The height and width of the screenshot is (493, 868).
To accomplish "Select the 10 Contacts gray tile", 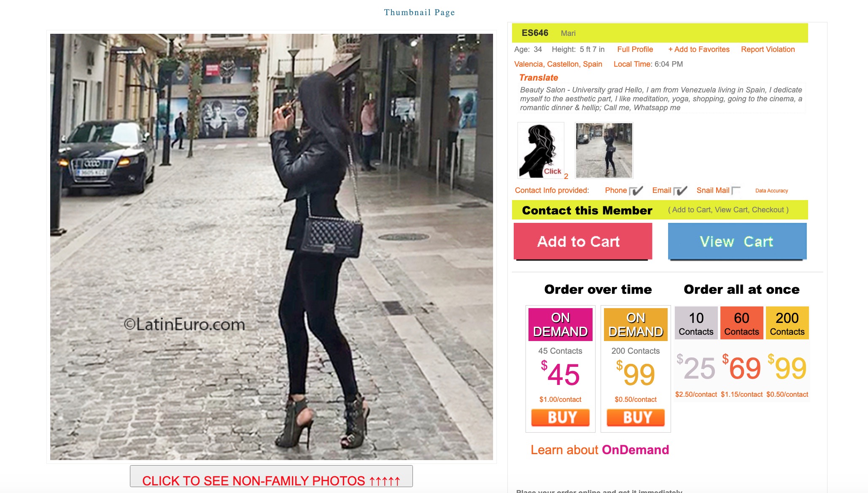I will pyautogui.click(x=696, y=323).
